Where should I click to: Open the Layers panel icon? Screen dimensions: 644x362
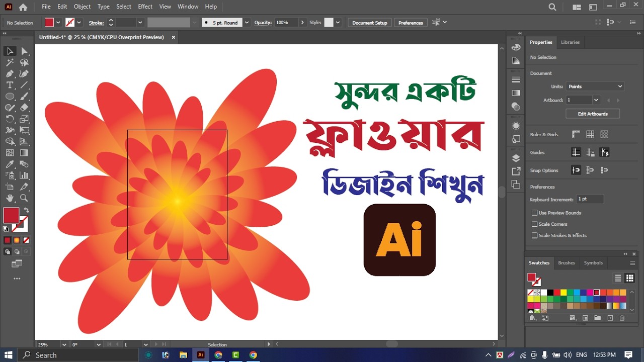[516, 158]
